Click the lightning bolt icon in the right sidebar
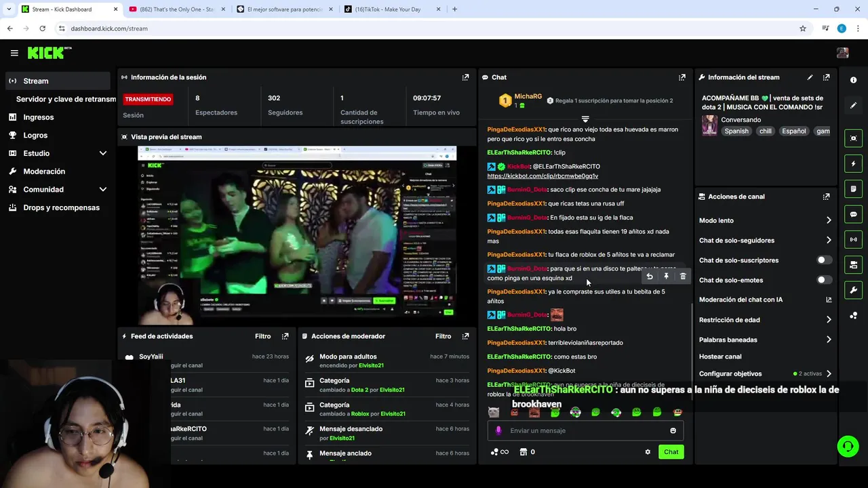The image size is (868, 488). tap(853, 163)
